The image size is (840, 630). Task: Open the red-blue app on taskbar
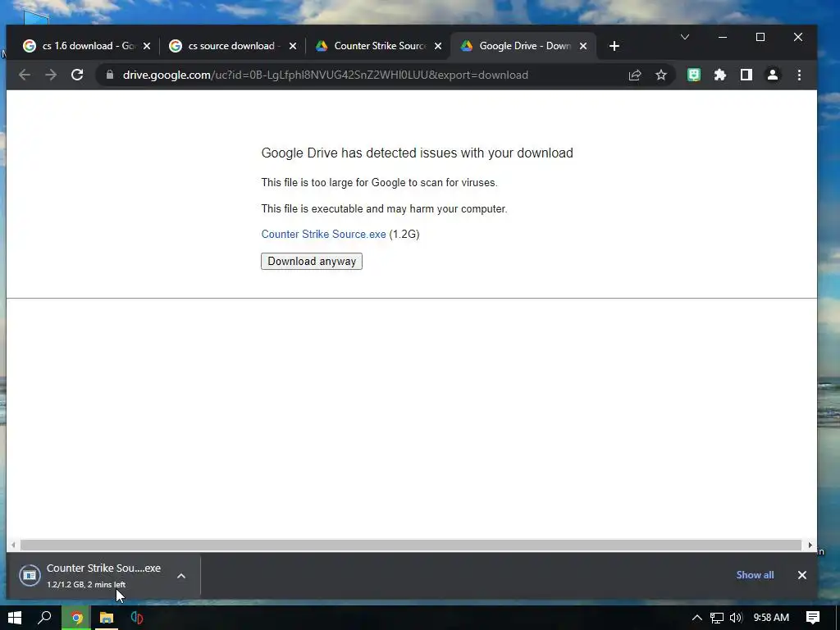137,618
